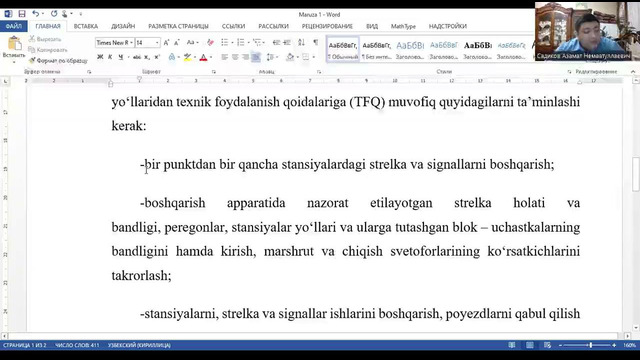Apply yellow text highlight color
The image size is (640, 360).
[x=187, y=57]
